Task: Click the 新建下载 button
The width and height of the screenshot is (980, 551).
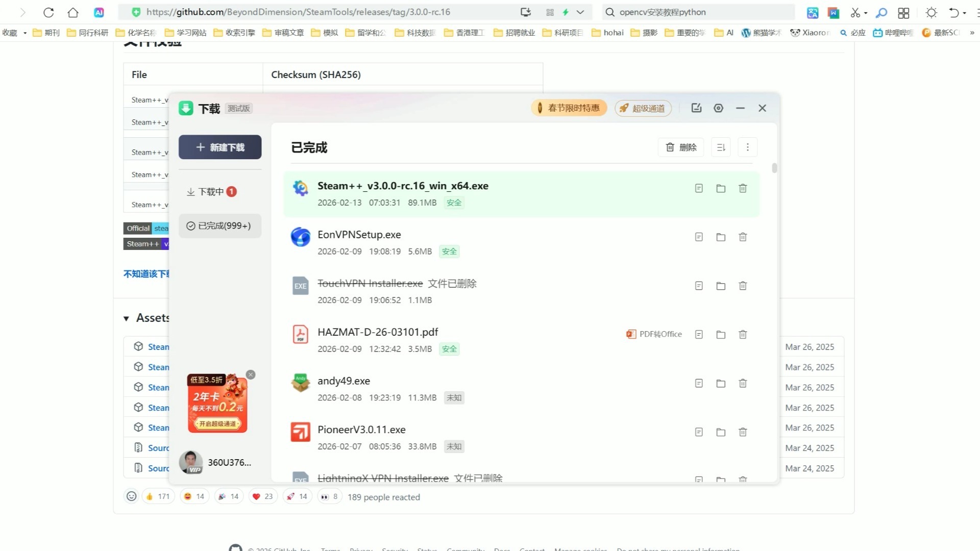Action: click(220, 147)
